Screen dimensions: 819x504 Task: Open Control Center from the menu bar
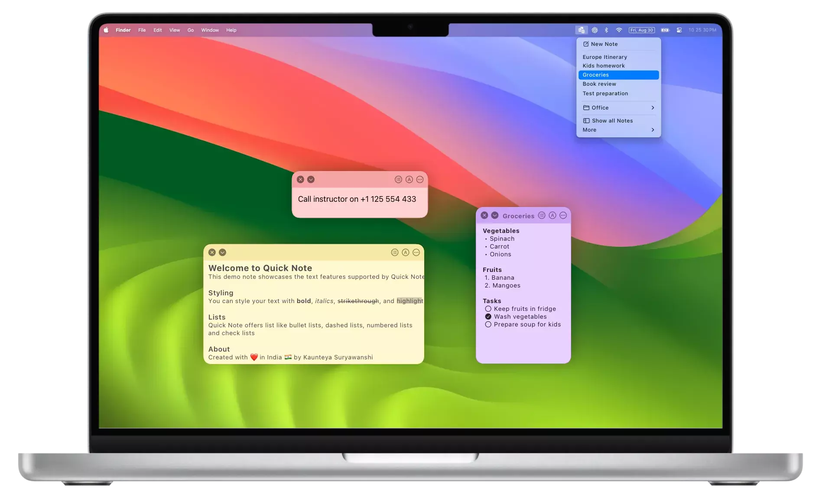click(x=679, y=30)
